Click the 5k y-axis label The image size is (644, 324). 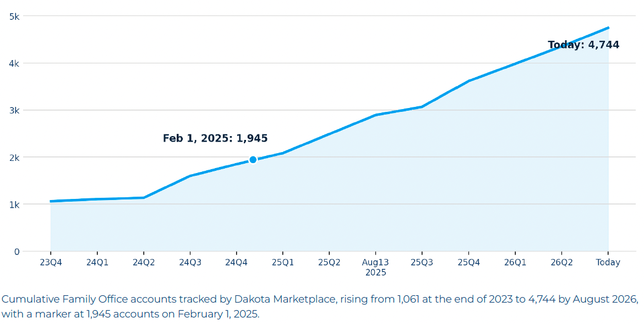(x=14, y=17)
